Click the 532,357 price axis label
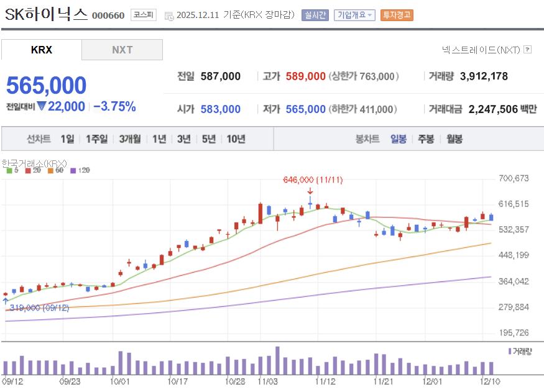 (514, 229)
